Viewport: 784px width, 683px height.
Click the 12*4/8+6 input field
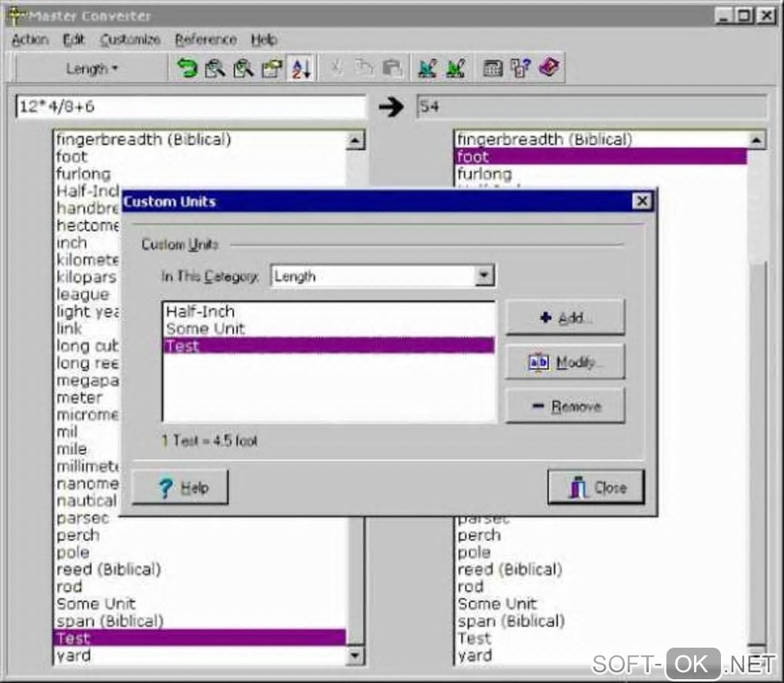point(191,107)
